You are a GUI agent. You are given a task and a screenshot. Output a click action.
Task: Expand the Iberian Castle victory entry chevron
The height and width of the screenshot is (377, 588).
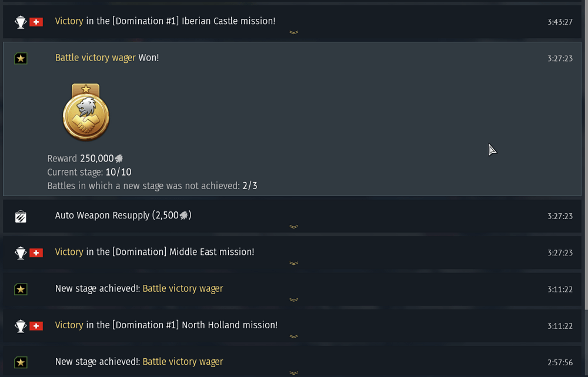pos(294,33)
